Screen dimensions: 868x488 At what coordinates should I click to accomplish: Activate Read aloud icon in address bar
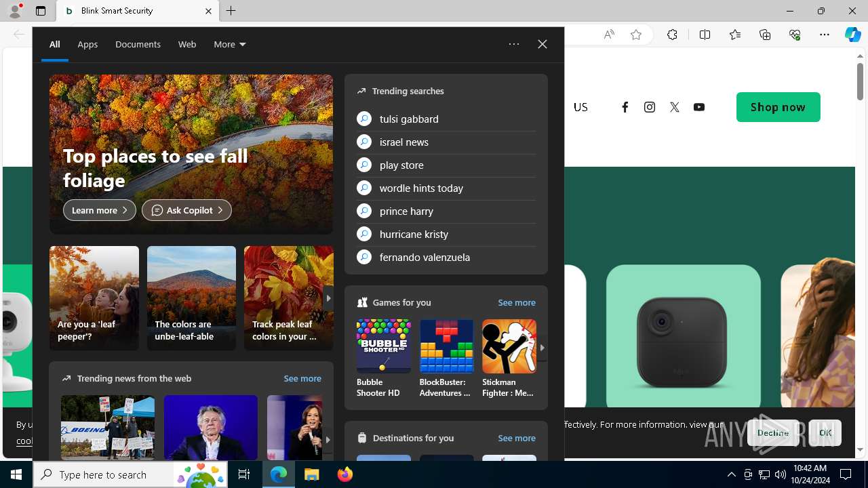pos(609,35)
